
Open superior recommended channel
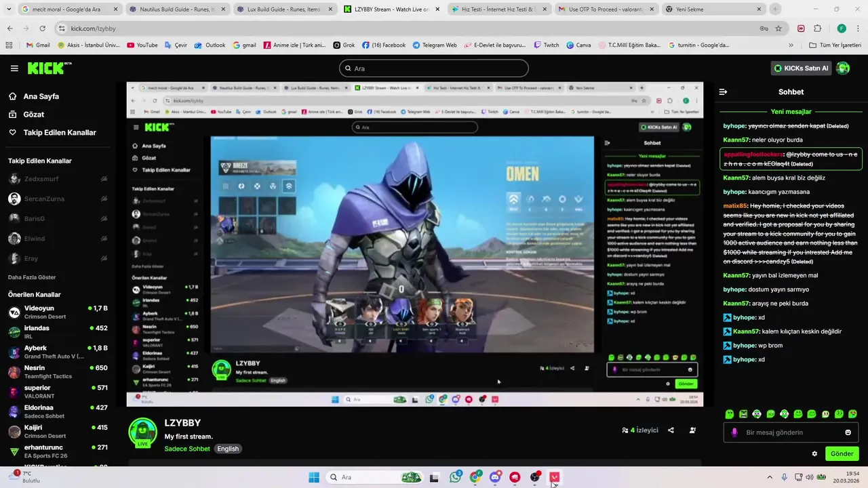click(57, 392)
